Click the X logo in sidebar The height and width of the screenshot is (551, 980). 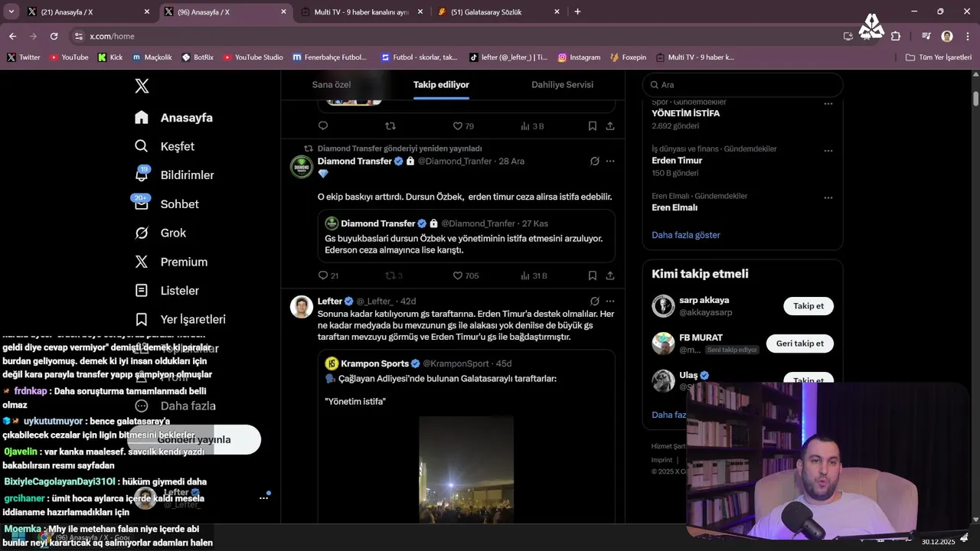[x=142, y=86]
